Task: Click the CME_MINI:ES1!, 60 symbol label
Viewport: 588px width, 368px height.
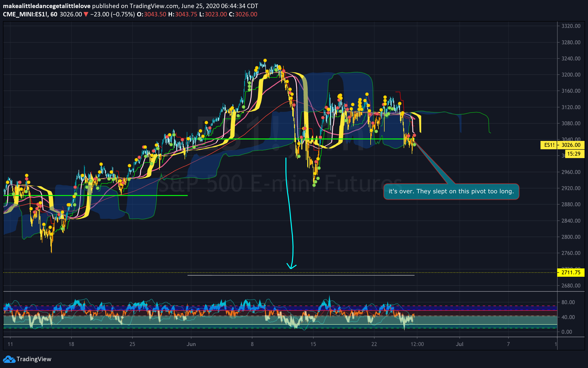Action: [30, 14]
